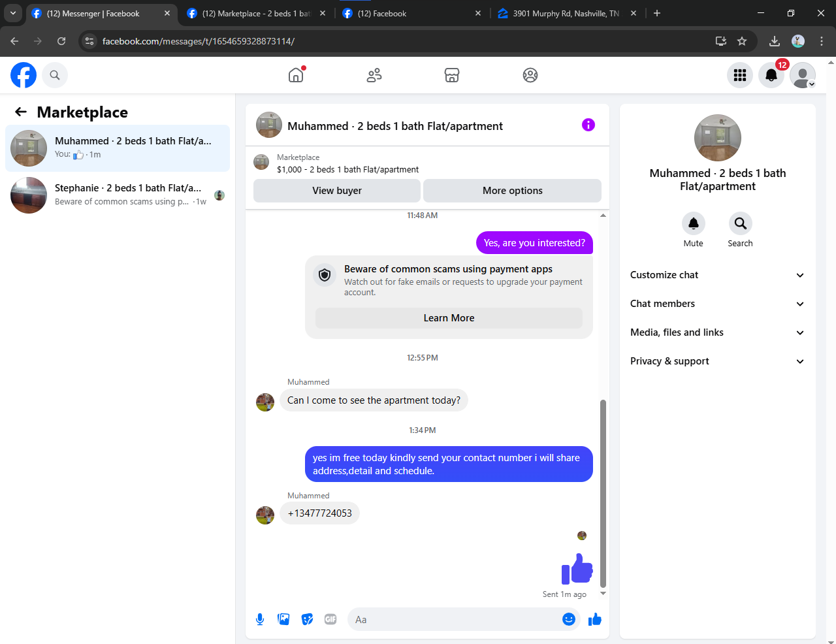Switch to the (12) Facebook browser tab
Viewport: 836px width, 644px height.
tap(413, 13)
